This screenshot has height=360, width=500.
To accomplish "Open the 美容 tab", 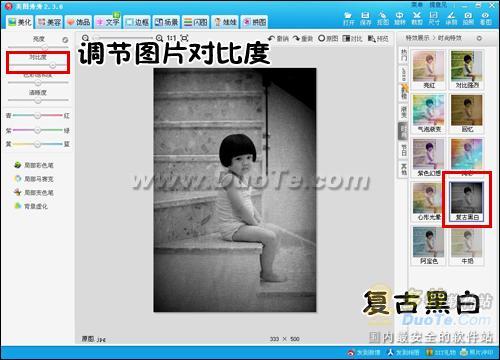I will [x=49, y=22].
